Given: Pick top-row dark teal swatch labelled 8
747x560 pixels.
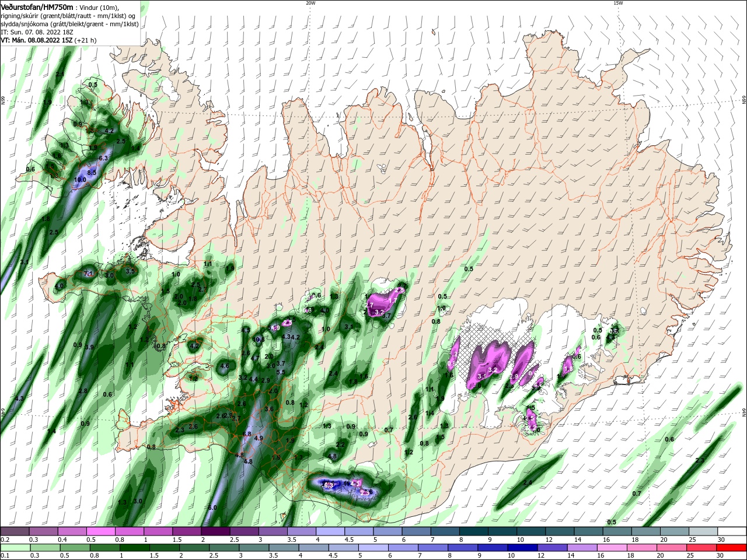Looking at the screenshot, I should (x=473, y=531).
